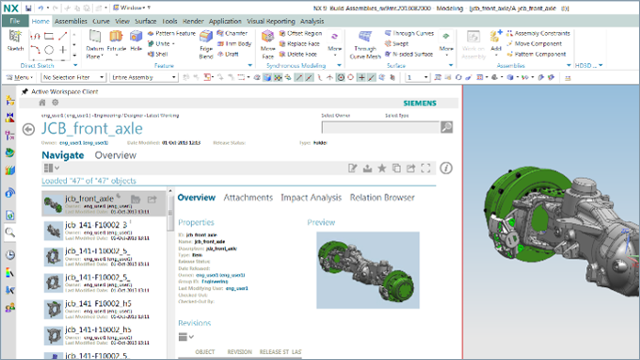The image size is (640, 360).
Task: Open the view layout dropdown under Navigate
Action: (x=51, y=168)
